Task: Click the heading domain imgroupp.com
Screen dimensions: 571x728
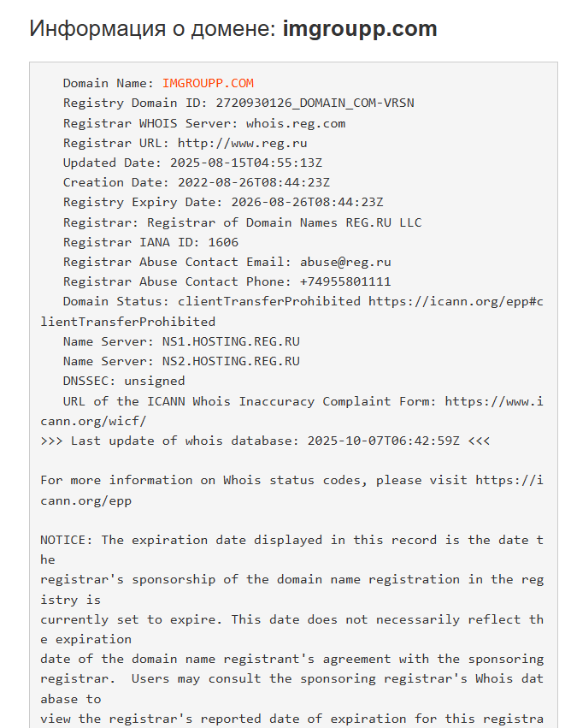Action: point(360,29)
